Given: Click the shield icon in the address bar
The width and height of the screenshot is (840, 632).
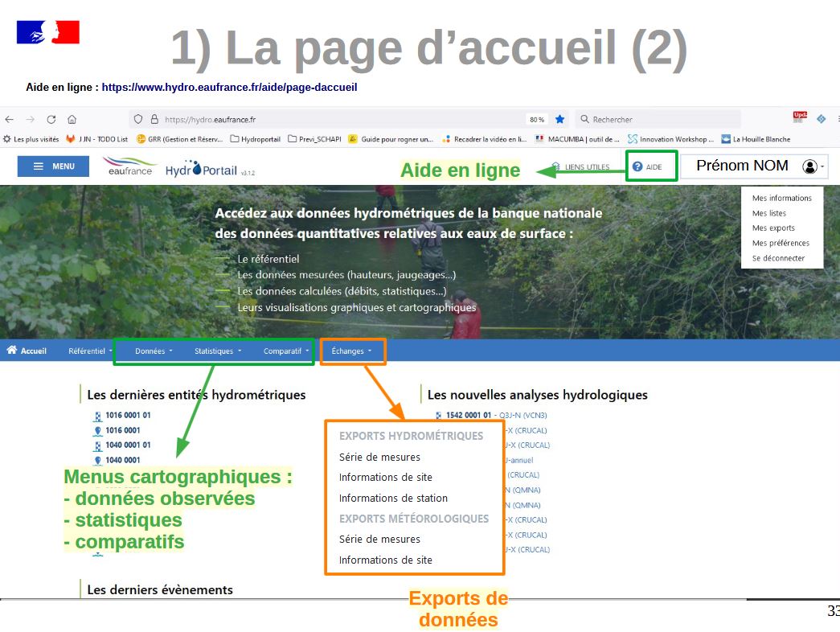Looking at the screenshot, I should tap(138, 119).
